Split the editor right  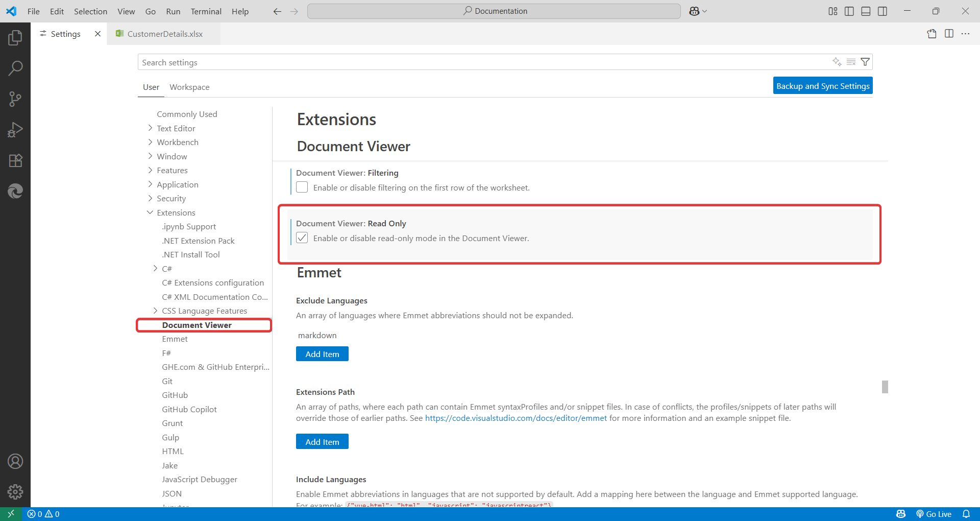[949, 34]
